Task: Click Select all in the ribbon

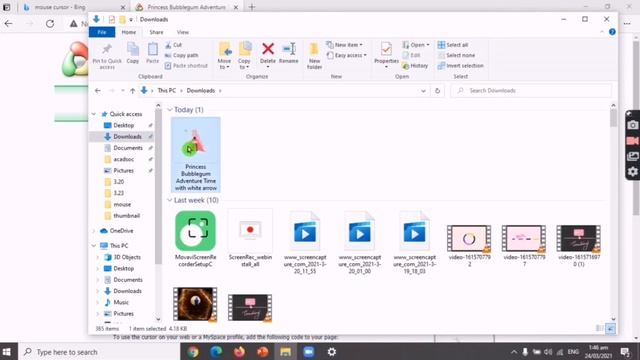Action: pyautogui.click(x=453, y=45)
